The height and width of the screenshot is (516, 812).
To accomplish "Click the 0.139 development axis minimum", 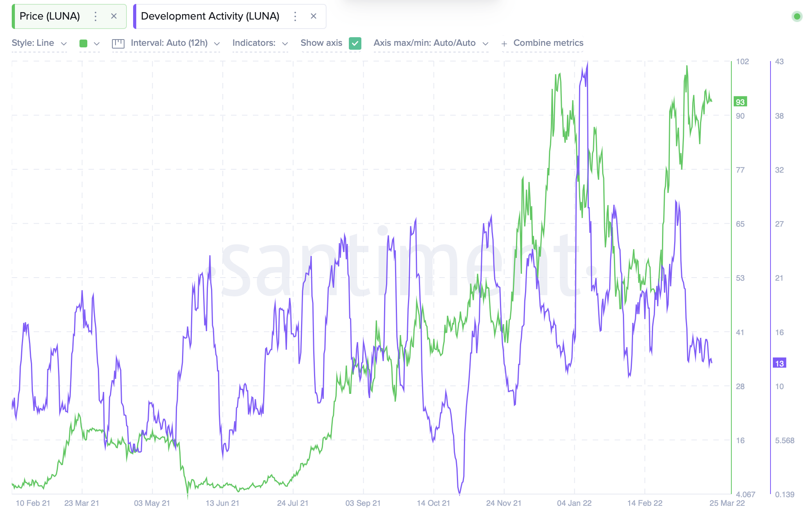I will [x=785, y=494].
